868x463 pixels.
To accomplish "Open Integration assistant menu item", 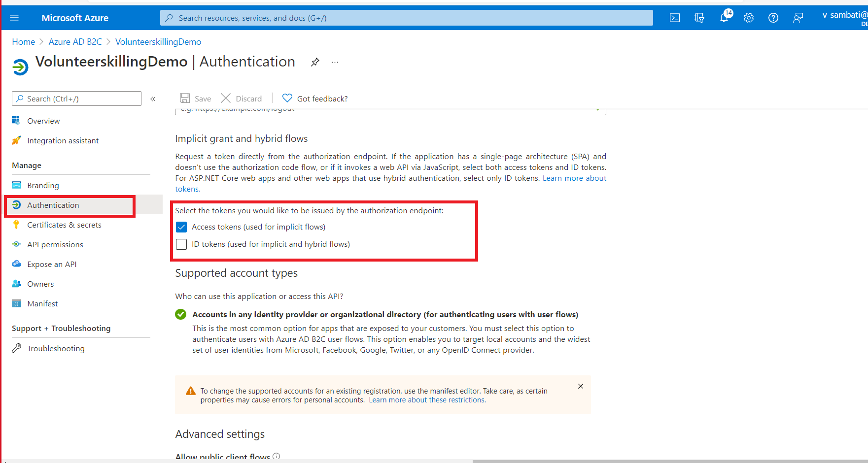I will click(x=63, y=141).
